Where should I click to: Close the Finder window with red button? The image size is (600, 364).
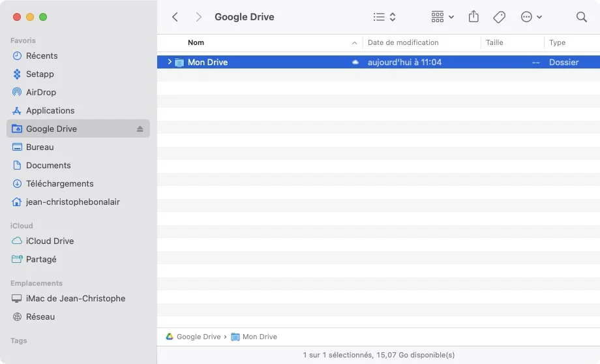(17, 17)
